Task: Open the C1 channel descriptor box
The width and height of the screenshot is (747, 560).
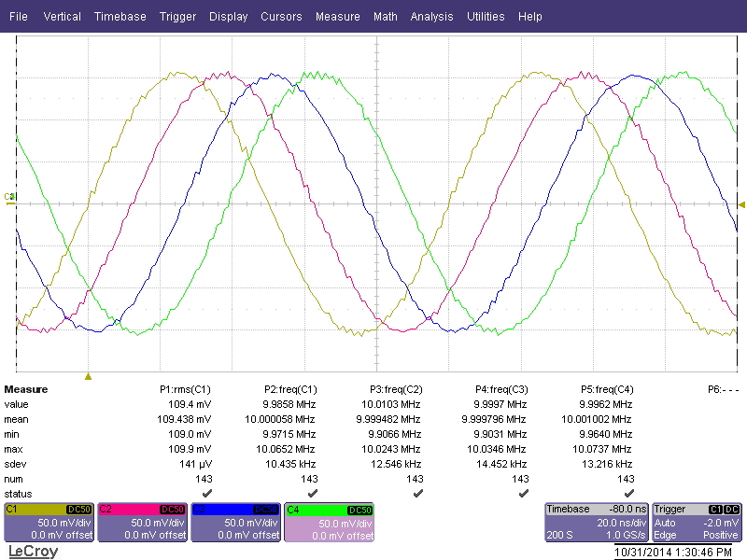Action: [49, 523]
